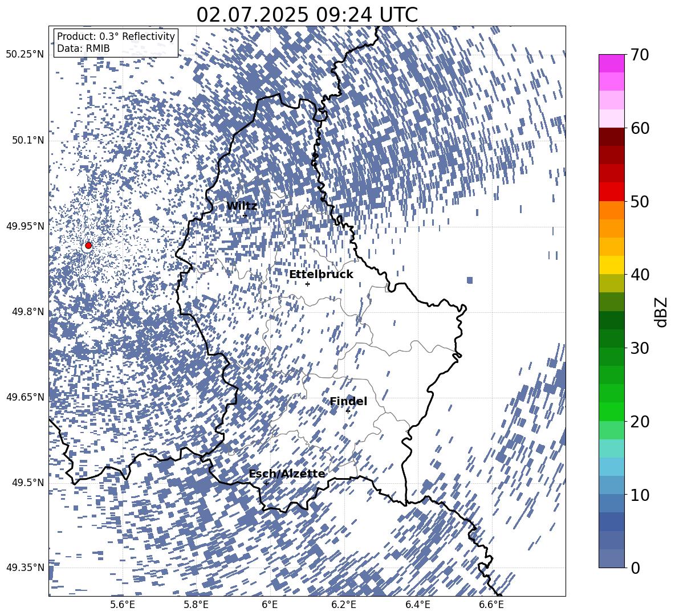675x616 pixels.
Task: Click the 20 tick label on colorbar
Action: point(640,421)
